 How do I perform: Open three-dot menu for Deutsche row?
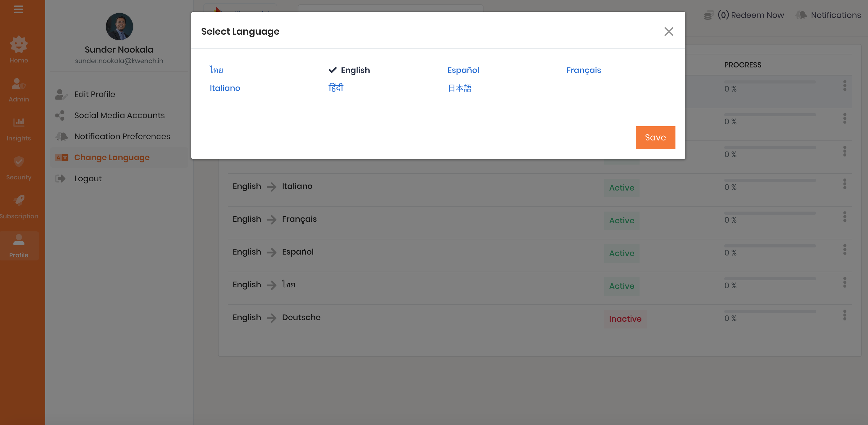tap(844, 315)
